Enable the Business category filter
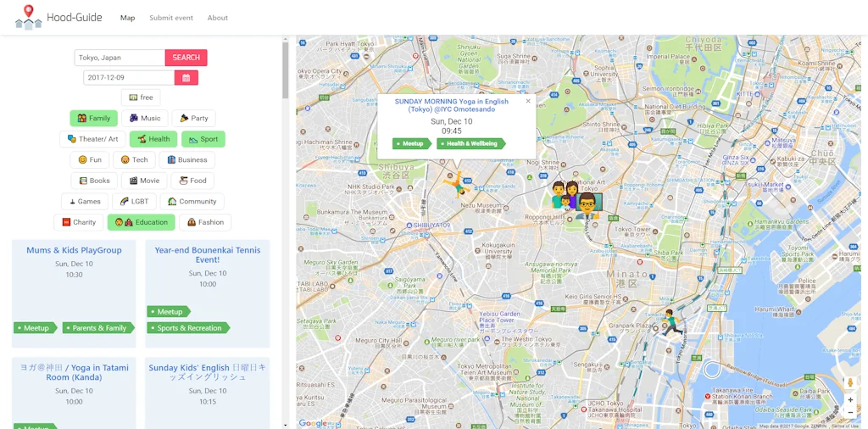This screenshot has width=868, height=429. coord(187,159)
